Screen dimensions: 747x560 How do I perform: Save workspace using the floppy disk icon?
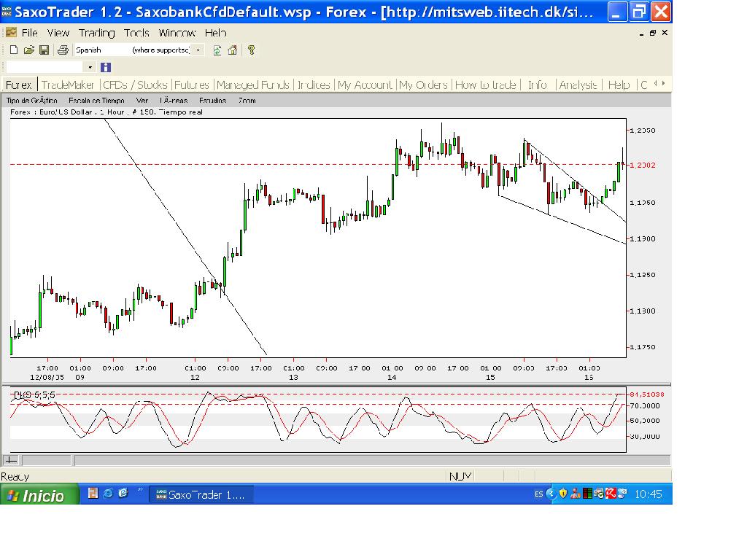click(44, 50)
